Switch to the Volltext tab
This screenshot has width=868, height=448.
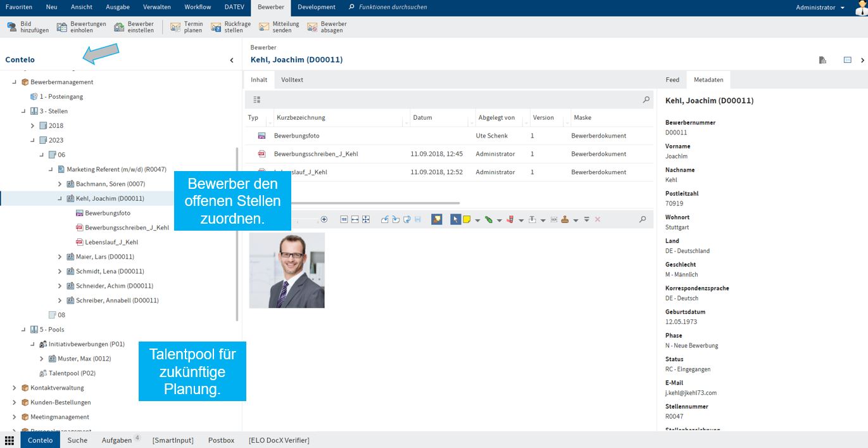click(x=292, y=80)
